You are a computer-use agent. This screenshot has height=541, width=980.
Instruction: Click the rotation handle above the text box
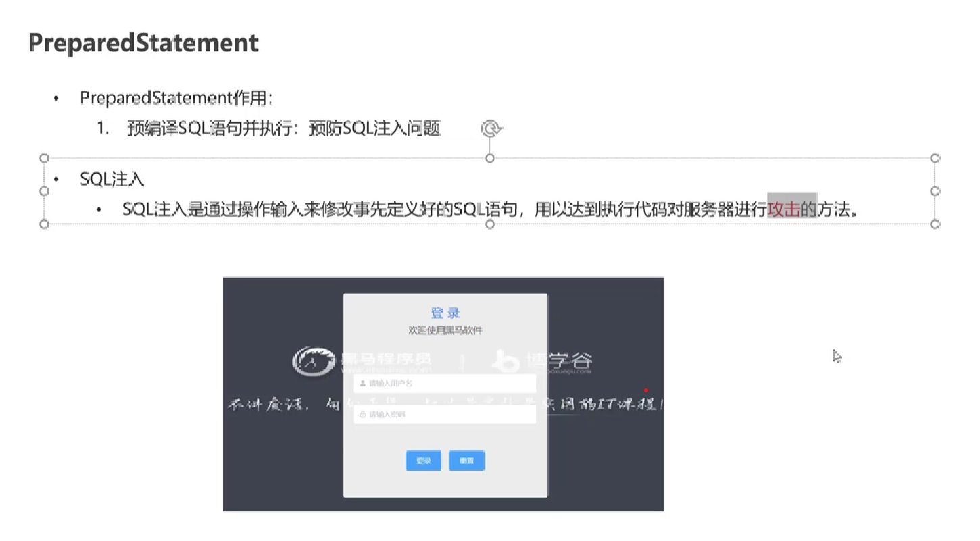pyautogui.click(x=491, y=128)
